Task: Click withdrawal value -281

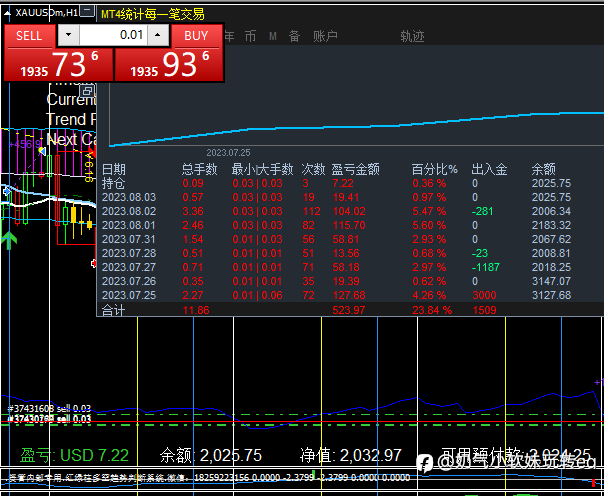Action: tap(482, 211)
